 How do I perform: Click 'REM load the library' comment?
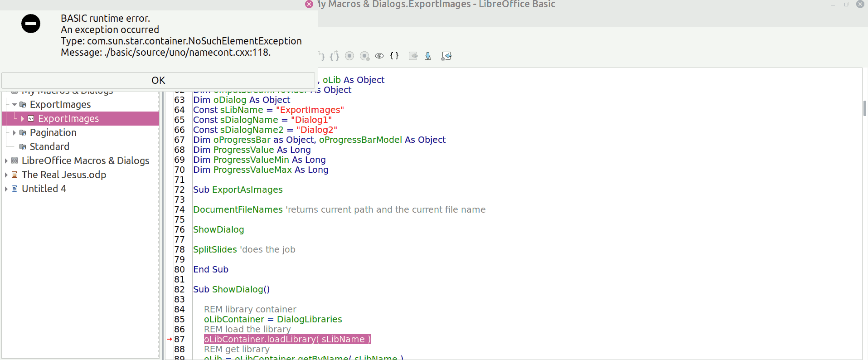tap(247, 330)
